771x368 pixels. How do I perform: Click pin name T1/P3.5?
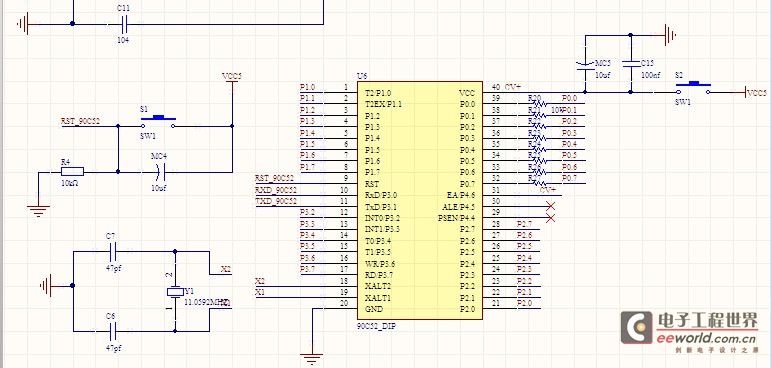378,252
